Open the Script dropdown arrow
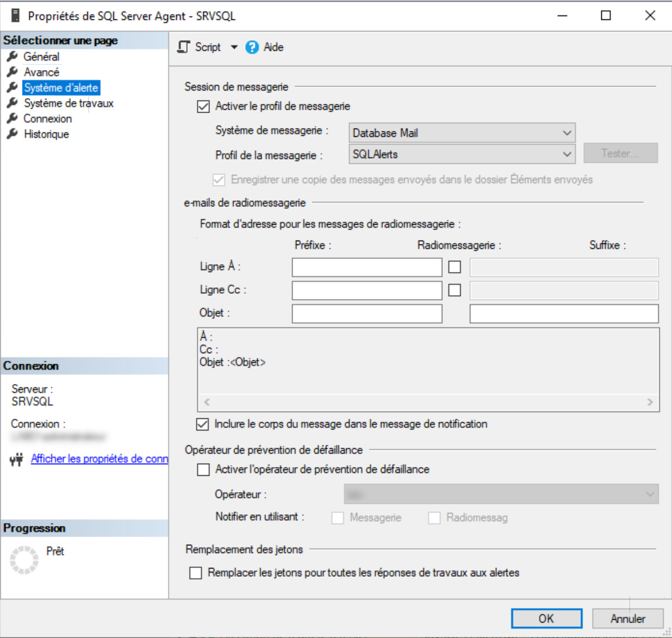The height and width of the screenshot is (638, 672). [234, 47]
